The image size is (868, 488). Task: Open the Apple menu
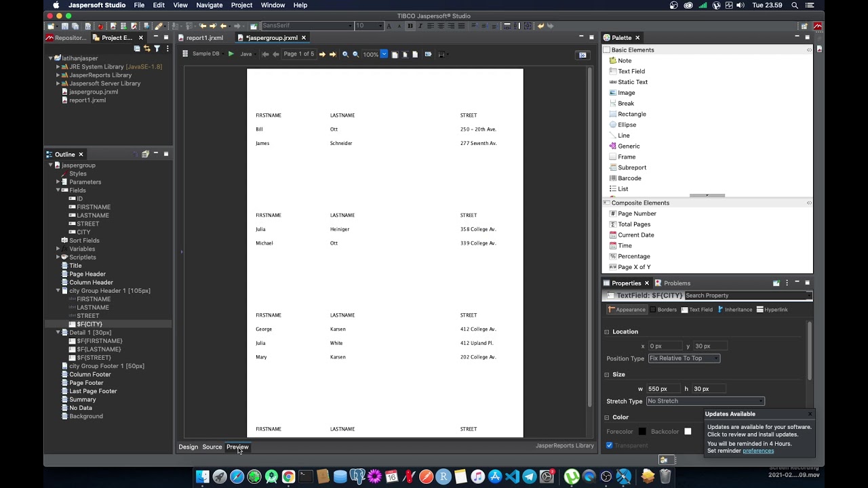[56, 5]
